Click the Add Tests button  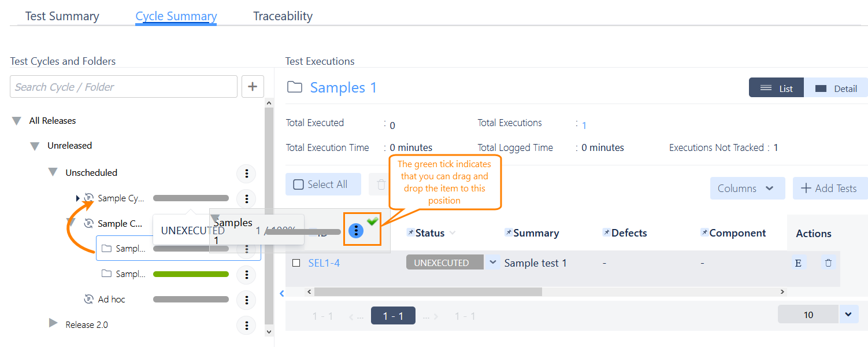pyautogui.click(x=830, y=188)
